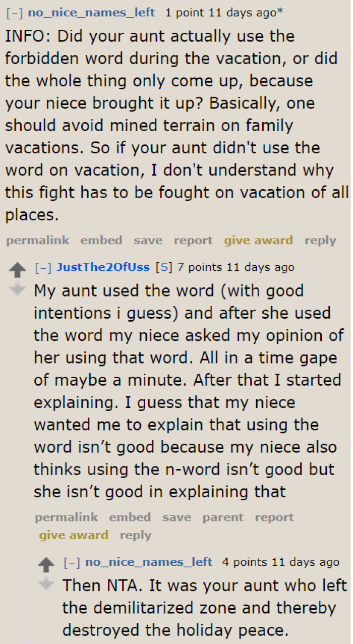Click parent under JustThe2OfUss's comment
Viewport: 353px width, 644px height.
point(223,517)
